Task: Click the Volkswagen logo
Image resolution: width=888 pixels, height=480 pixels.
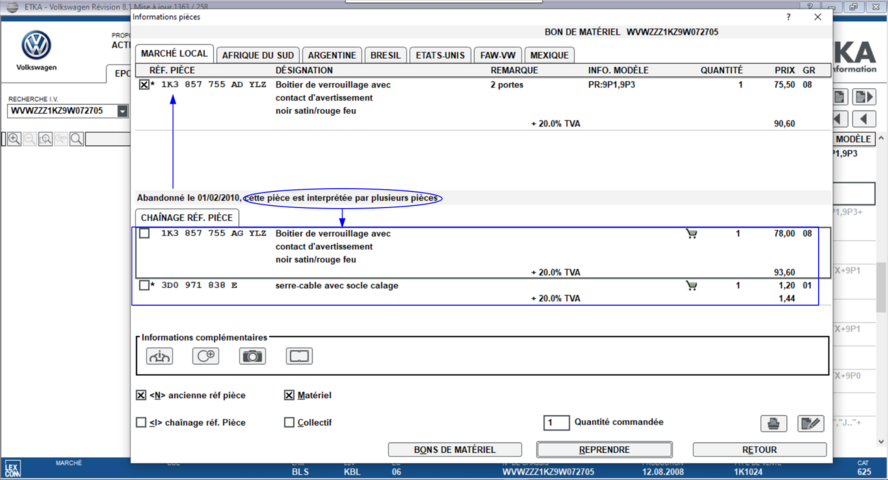Action: (x=36, y=45)
